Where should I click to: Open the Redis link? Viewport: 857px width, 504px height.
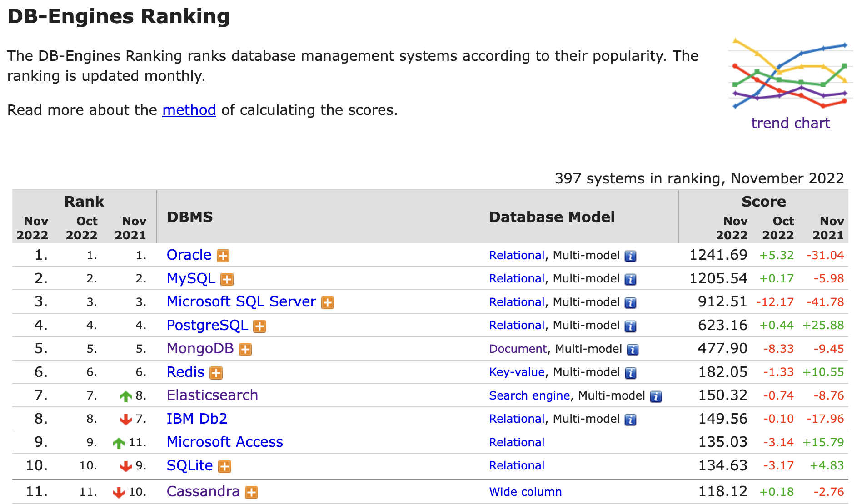click(185, 372)
